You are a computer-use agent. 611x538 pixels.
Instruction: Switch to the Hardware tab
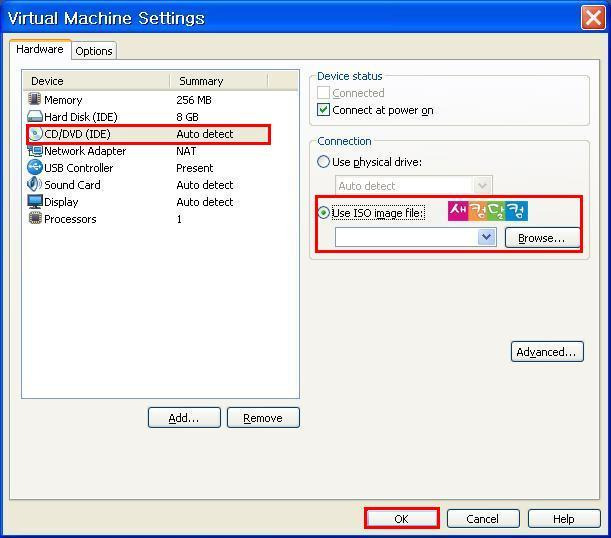[40, 49]
